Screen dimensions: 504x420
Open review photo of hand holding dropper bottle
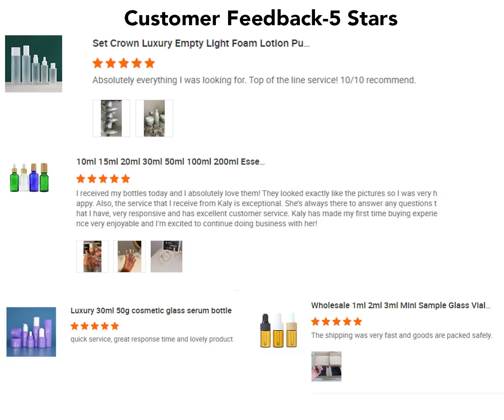click(x=92, y=256)
